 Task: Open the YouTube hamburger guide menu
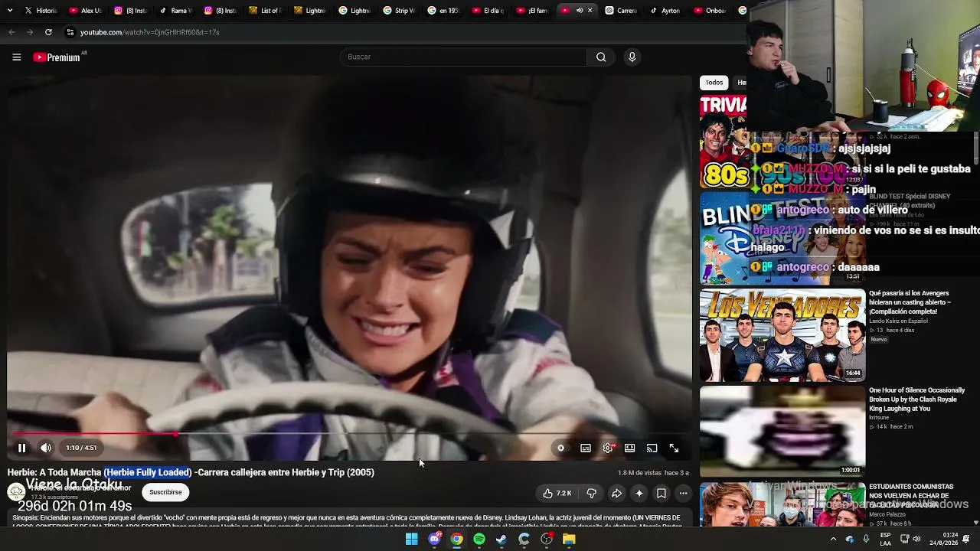[16, 57]
